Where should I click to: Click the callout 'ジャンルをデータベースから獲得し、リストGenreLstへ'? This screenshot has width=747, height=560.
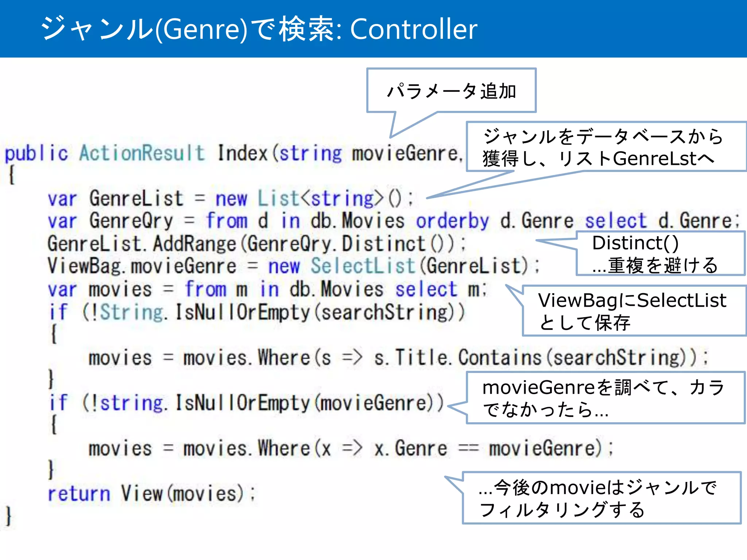pyautogui.click(x=607, y=147)
